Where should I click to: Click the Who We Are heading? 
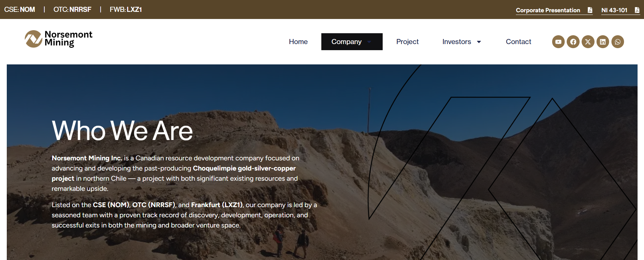122,131
